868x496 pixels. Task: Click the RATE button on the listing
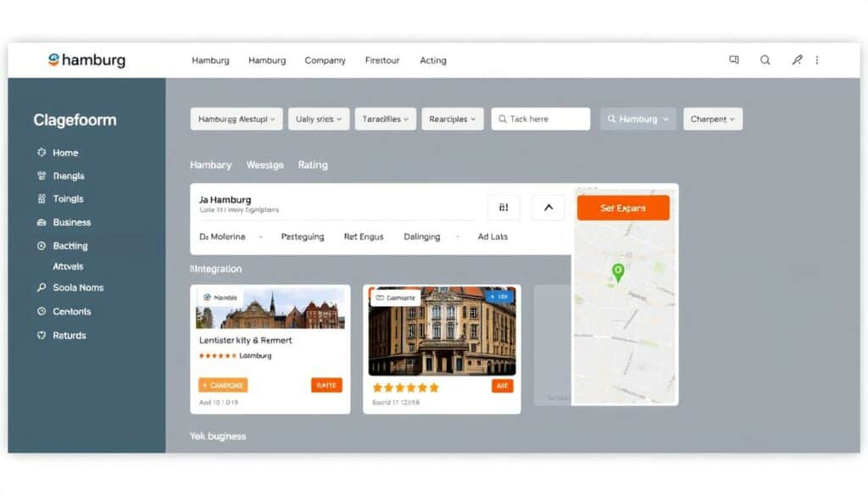[x=326, y=385]
